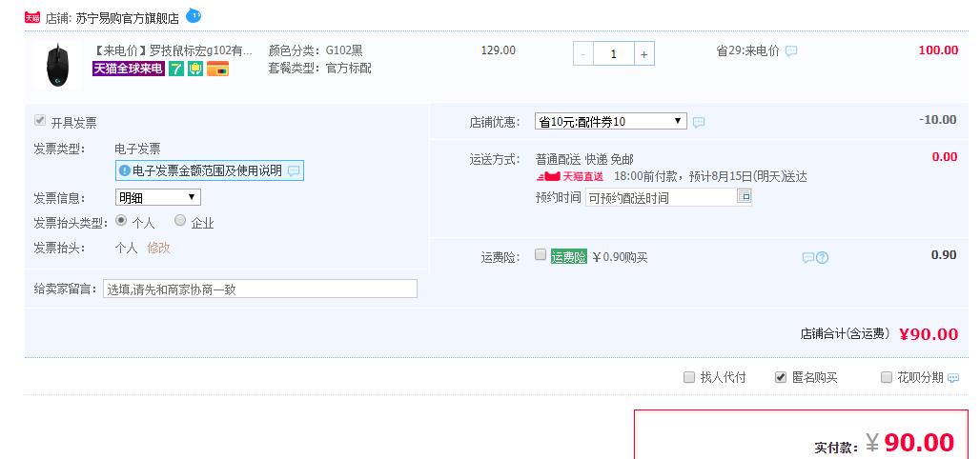Click the ￥0.90购买 insurance price text
The image size is (980, 459).
pyautogui.click(x=620, y=257)
